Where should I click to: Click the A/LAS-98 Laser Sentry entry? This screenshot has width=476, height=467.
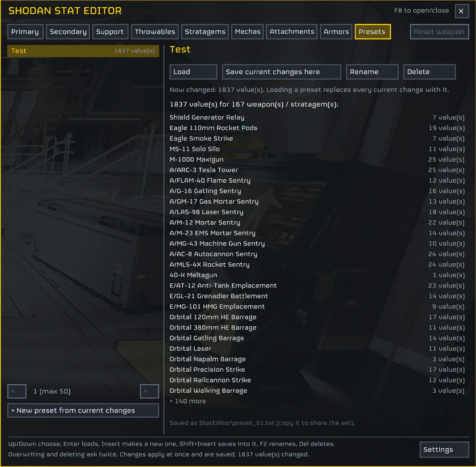tap(317, 212)
